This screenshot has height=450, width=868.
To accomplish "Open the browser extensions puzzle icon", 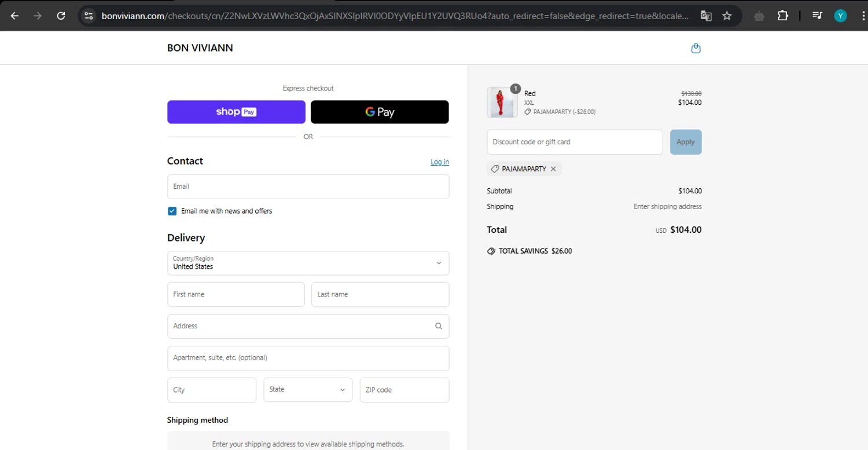I will tap(782, 16).
